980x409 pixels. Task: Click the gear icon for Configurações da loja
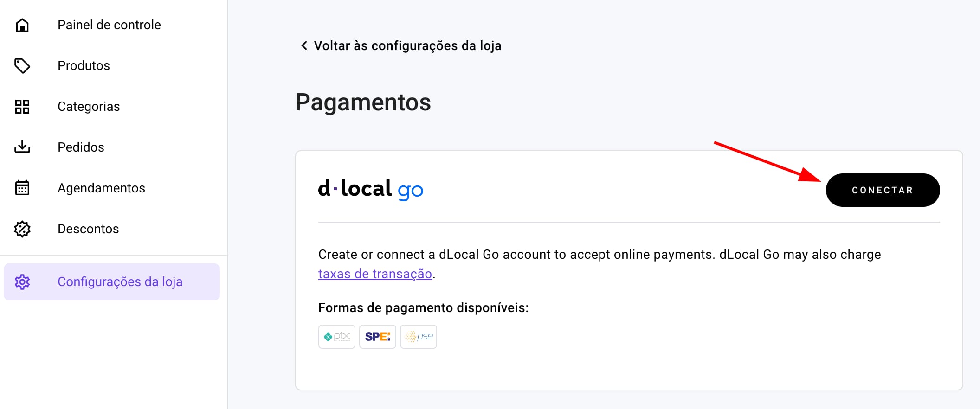point(22,282)
